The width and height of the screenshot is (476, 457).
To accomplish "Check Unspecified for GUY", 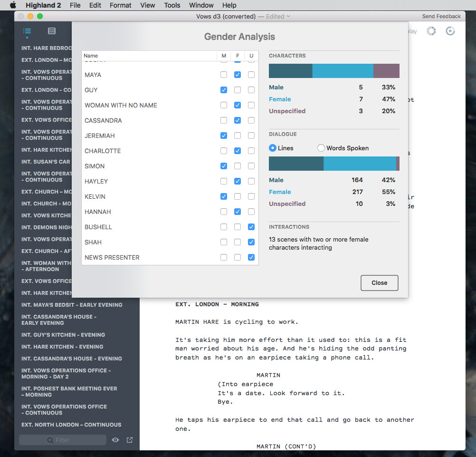I will click(251, 90).
